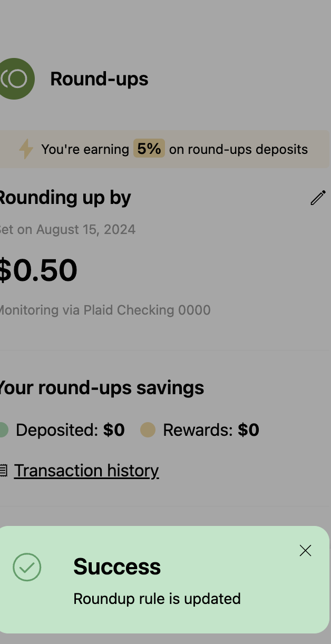Click the Round-ups page title
This screenshot has height=644, width=331.
tap(99, 79)
